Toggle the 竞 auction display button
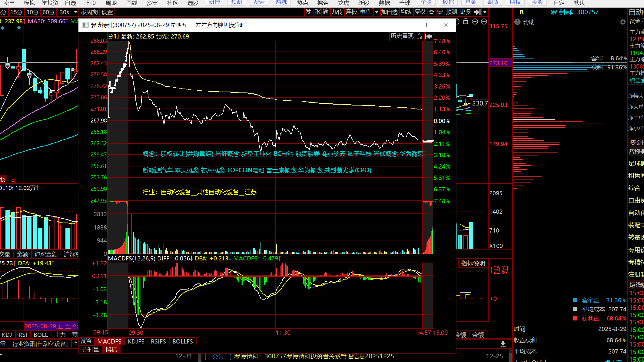 420,36
